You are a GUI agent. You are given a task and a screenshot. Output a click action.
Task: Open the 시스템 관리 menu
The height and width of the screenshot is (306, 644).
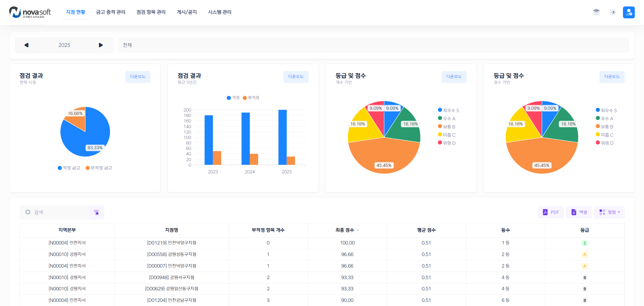click(x=219, y=12)
